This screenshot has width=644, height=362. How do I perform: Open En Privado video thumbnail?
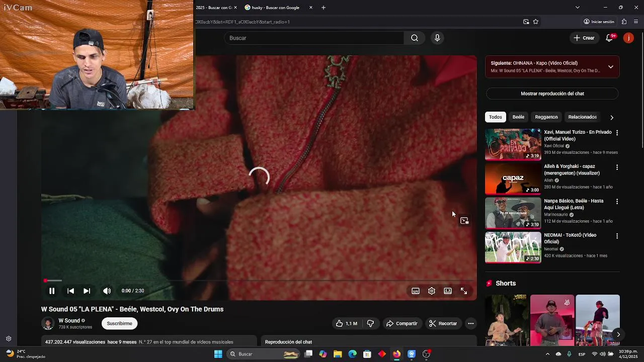coord(513,144)
